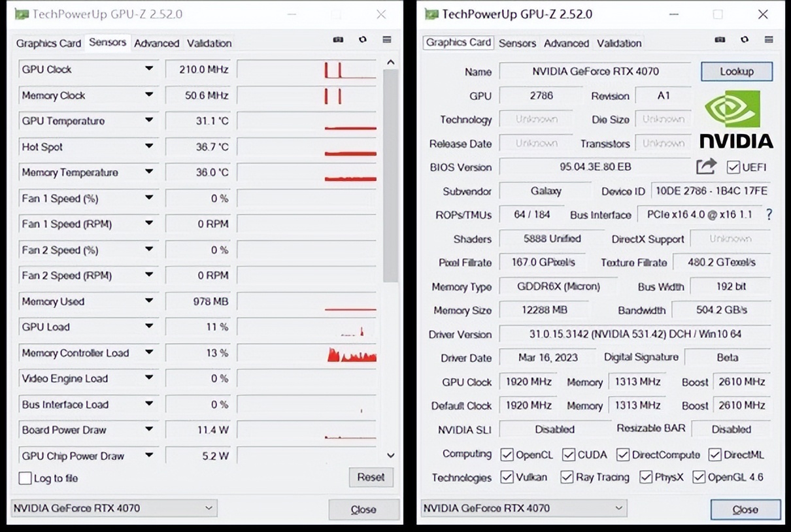Check for updates via the refresh icon
Image resolution: width=791 pixels, height=532 pixels.
click(363, 40)
